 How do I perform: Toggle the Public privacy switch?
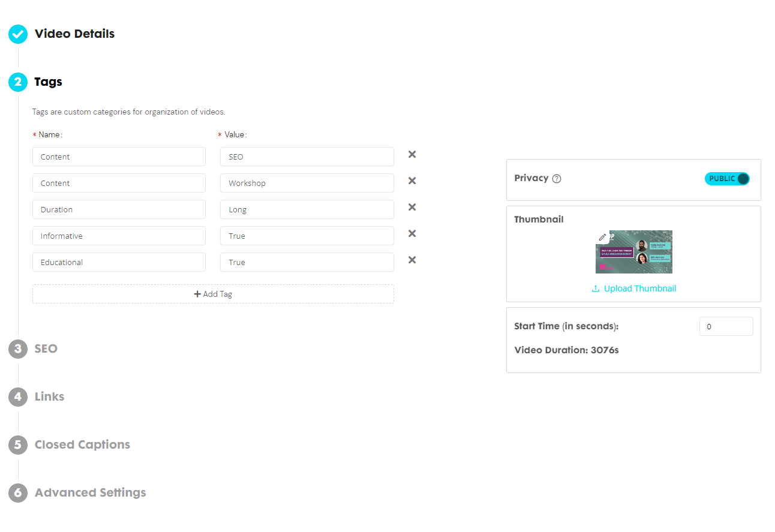(727, 179)
